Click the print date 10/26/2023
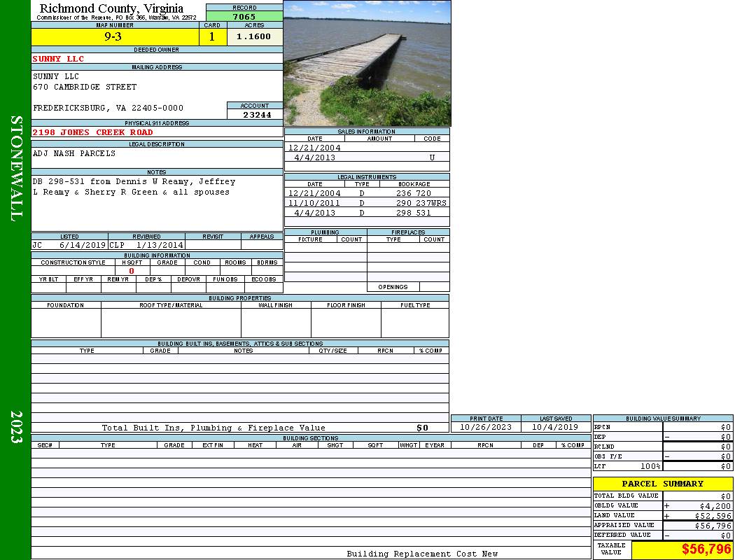Viewport: 735px width, 560px height. pyautogui.click(x=485, y=427)
